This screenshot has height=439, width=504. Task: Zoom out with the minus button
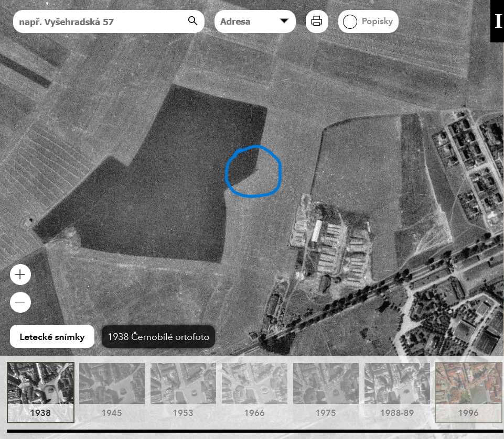click(20, 302)
